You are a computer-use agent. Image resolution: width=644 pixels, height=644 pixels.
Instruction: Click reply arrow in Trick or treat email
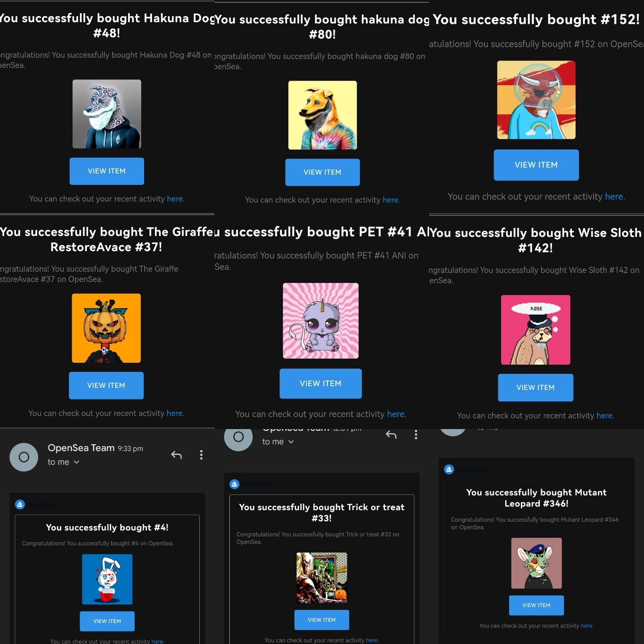coord(391,434)
